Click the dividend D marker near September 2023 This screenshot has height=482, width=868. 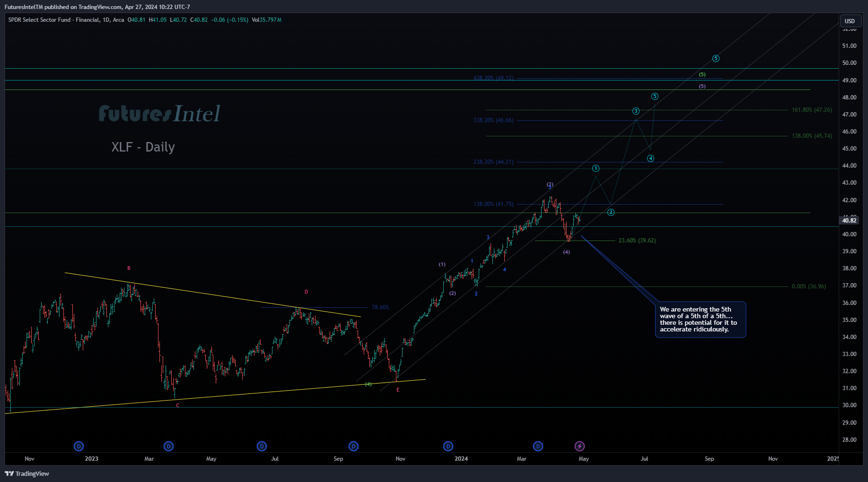click(x=353, y=446)
